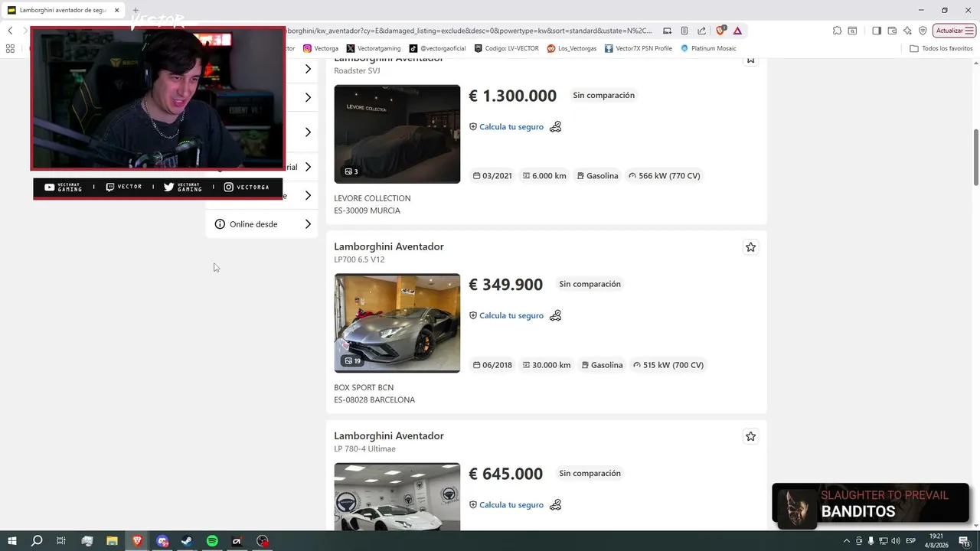Open the Actualizar browser menu button
This screenshot has width=980, height=551.
point(954,31)
